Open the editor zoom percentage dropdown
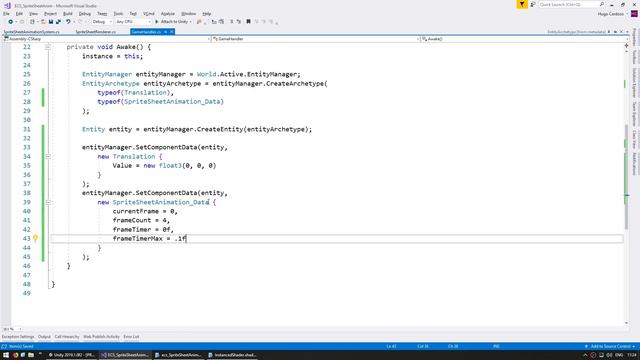 [x=11, y=329]
